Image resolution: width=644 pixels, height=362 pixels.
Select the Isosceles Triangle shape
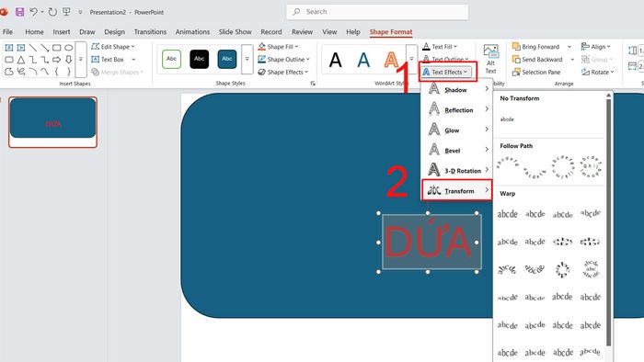coord(21,60)
